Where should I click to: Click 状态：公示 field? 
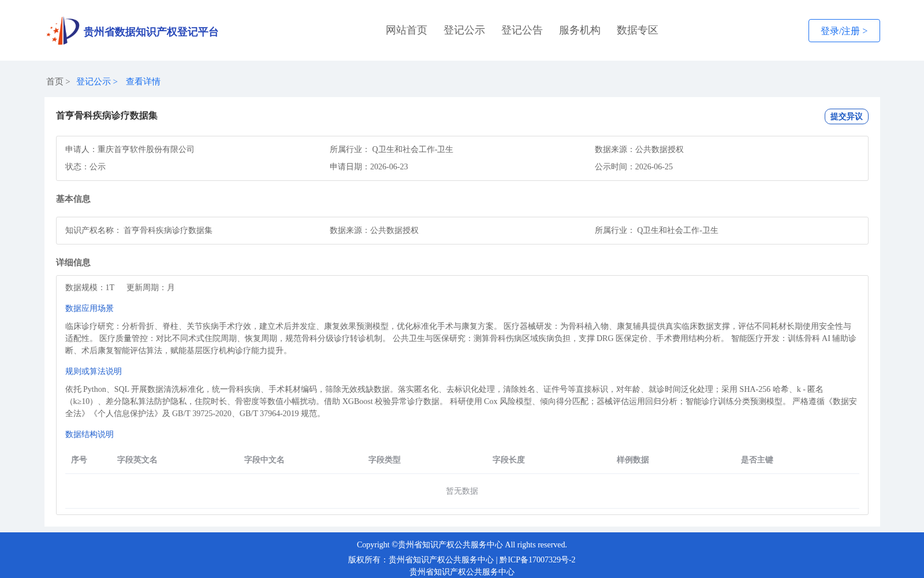coord(85,166)
